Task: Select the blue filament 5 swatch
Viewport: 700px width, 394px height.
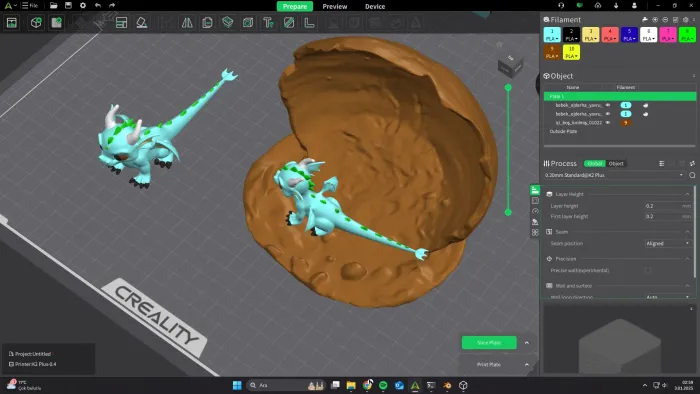Action: [x=629, y=34]
